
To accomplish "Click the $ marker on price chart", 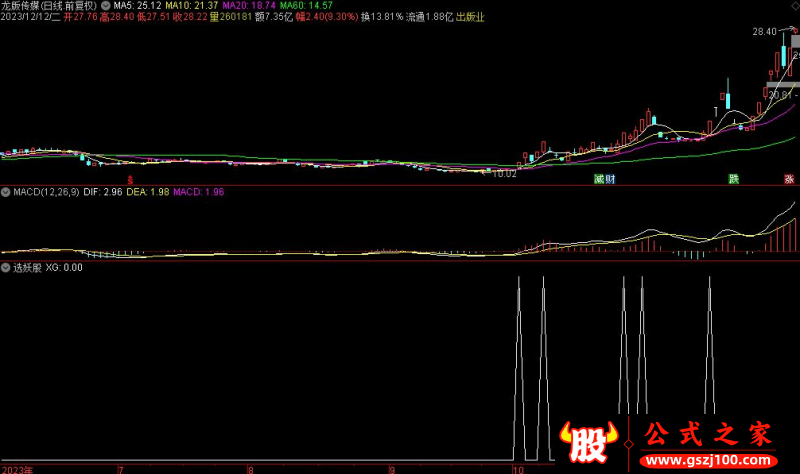I will [130, 180].
